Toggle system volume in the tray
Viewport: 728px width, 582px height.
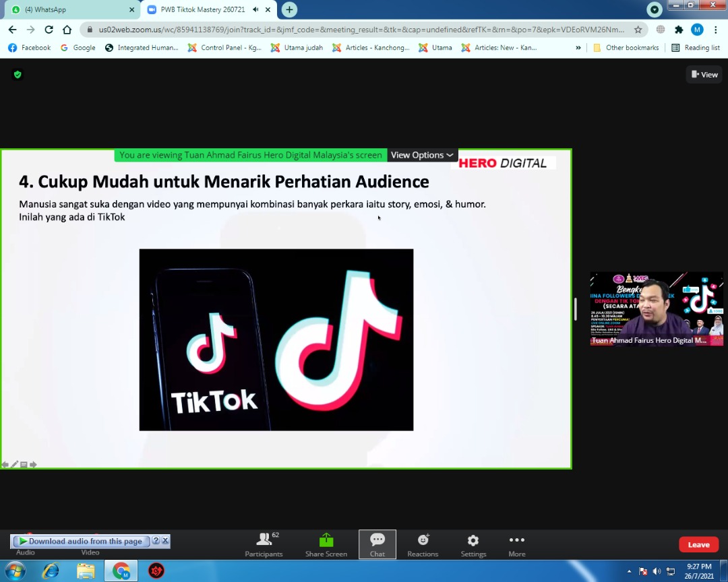click(657, 571)
